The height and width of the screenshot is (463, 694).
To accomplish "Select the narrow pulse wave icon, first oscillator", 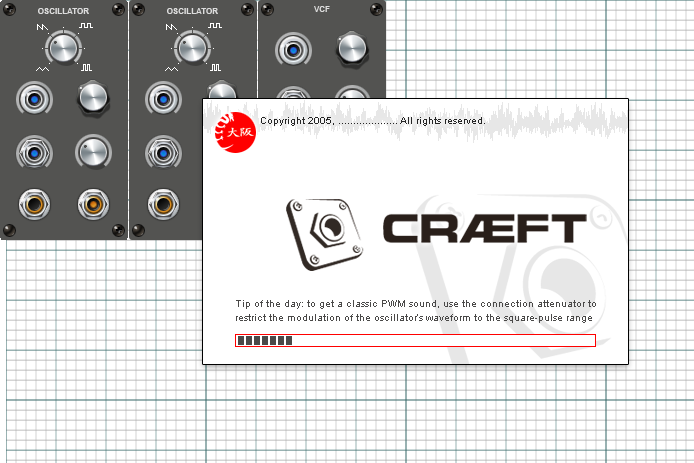I will tap(87, 67).
